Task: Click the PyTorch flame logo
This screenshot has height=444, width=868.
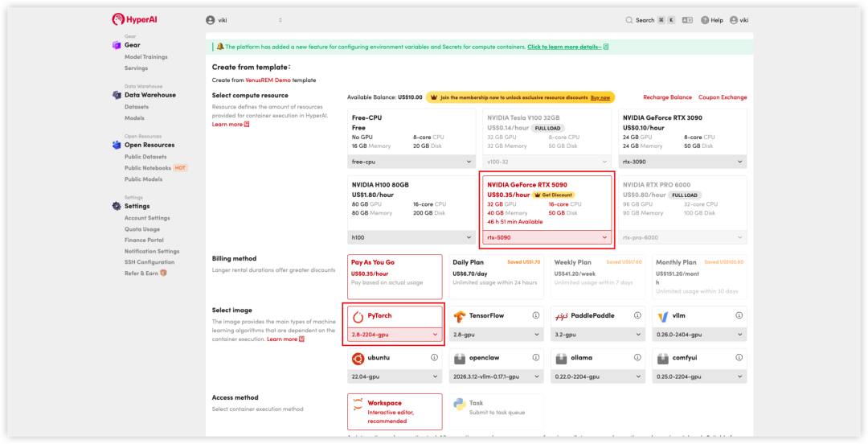Action: [x=358, y=316]
